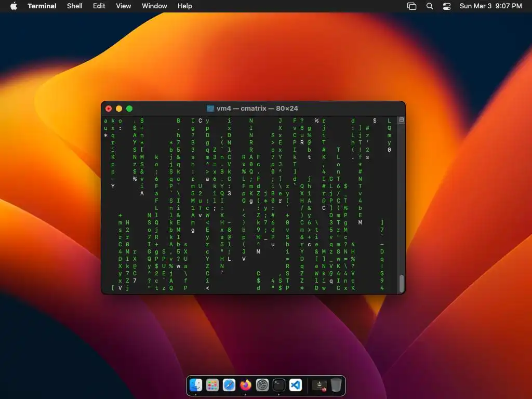This screenshot has height=399, width=532.
Task: Open Safari from the Dock
Action: click(229, 385)
